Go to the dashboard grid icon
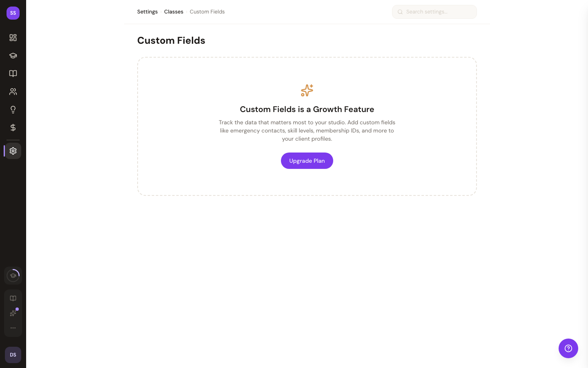588x368 pixels. pos(13,38)
